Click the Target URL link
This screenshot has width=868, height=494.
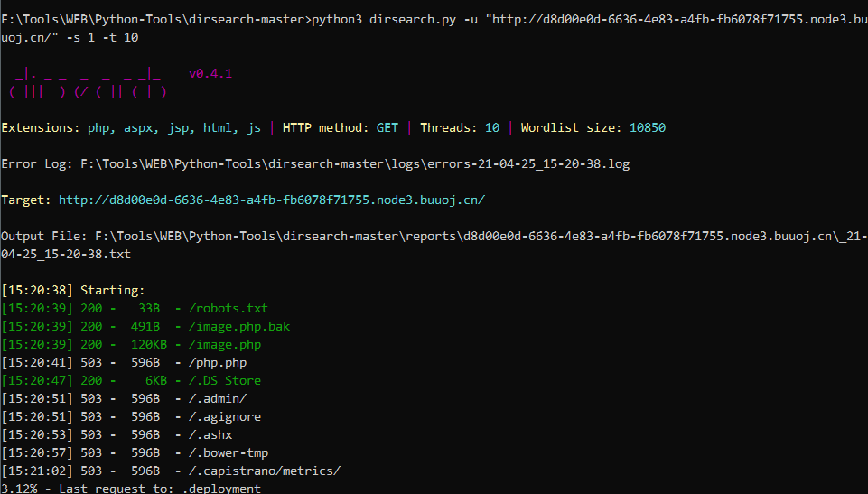click(271, 200)
